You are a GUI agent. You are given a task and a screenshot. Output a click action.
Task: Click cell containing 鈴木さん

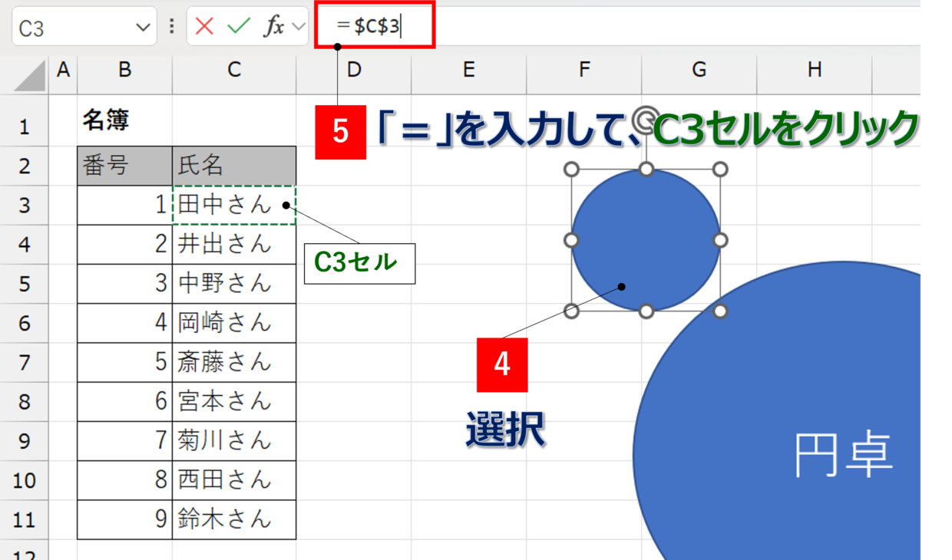tap(234, 519)
